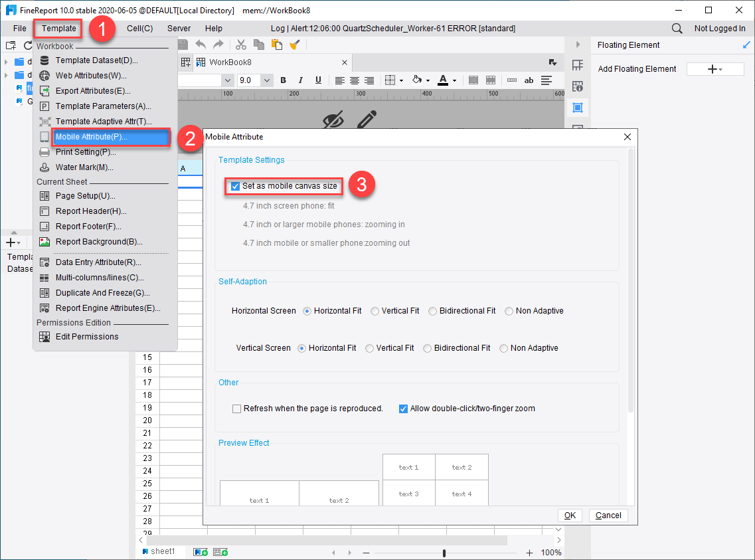Apply bold formatting with the B icon
The height and width of the screenshot is (560, 755).
click(283, 80)
